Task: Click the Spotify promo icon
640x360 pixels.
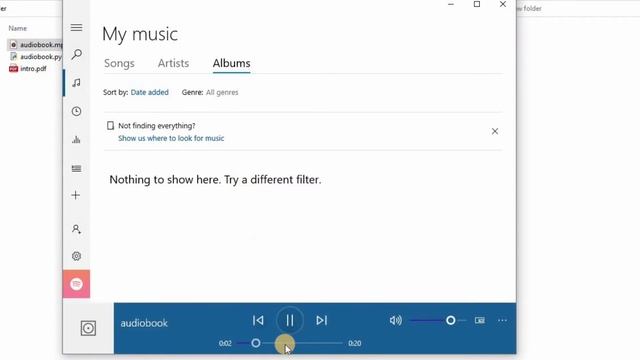Action: point(76,284)
